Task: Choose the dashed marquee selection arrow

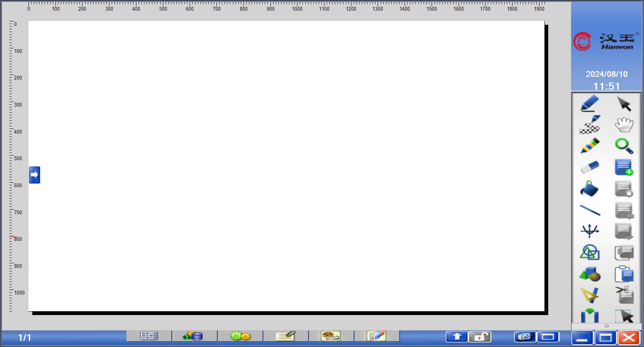Action: tap(624, 316)
